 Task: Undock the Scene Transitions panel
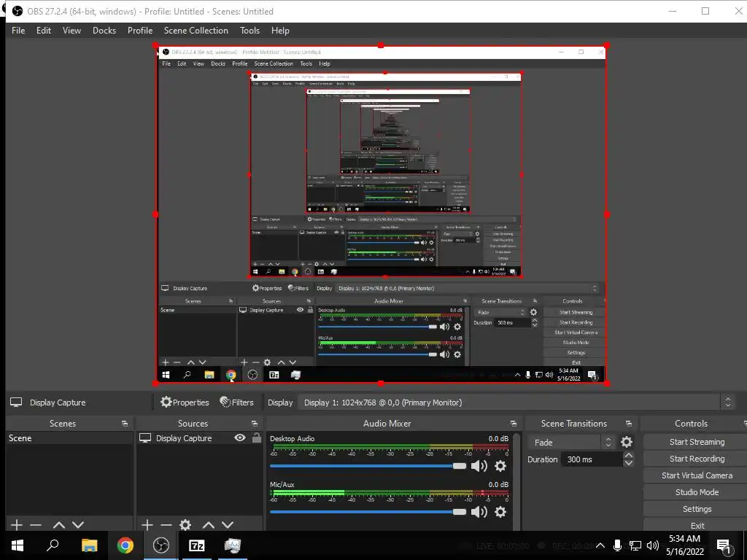[628, 424]
